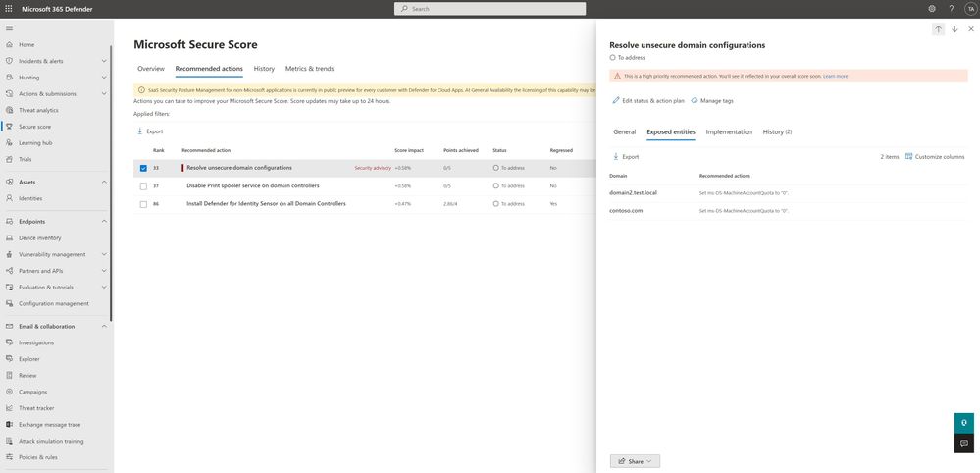The width and height of the screenshot is (980, 473).
Task: Switch to the General panel tab
Action: [x=624, y=132]
